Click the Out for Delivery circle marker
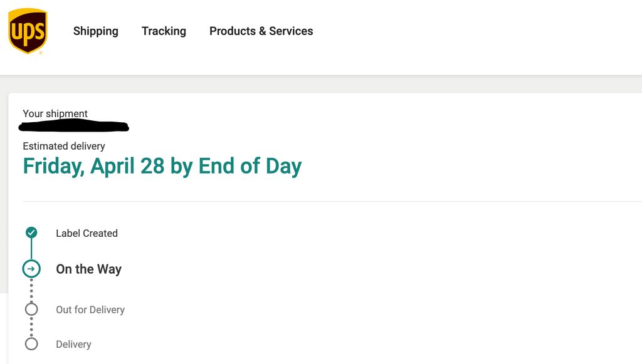 click(31, 309)
